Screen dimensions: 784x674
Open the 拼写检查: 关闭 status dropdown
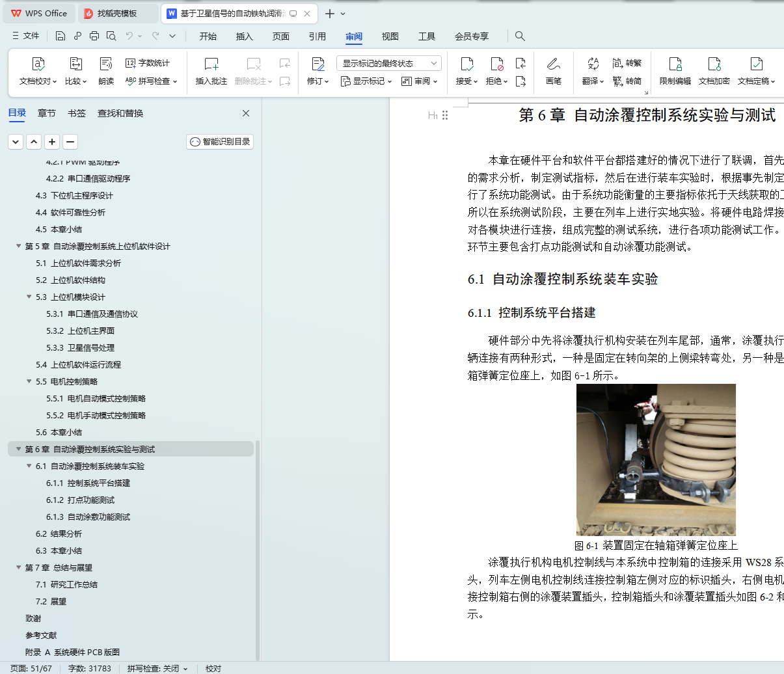coord(157,668)
